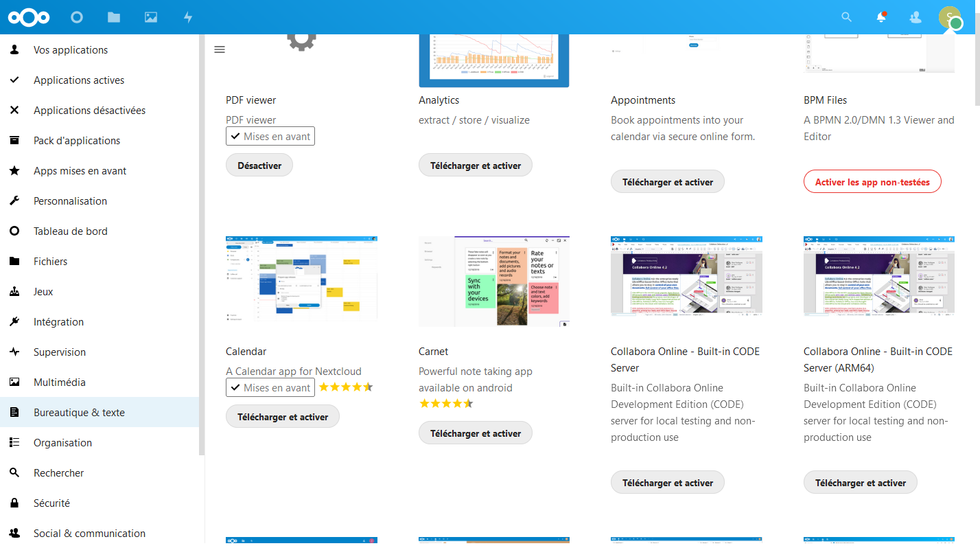
Task: Open the Pack d'applications section
Action: (100, 140)
